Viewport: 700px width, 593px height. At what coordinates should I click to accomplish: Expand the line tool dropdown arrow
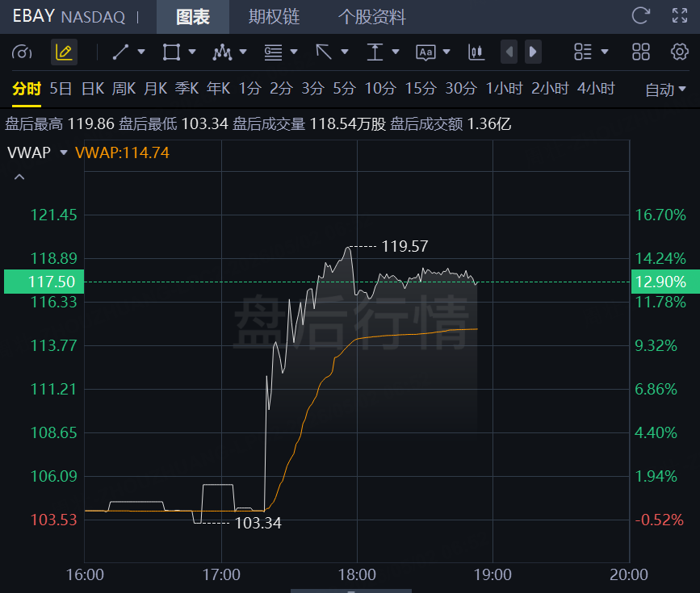141,52
